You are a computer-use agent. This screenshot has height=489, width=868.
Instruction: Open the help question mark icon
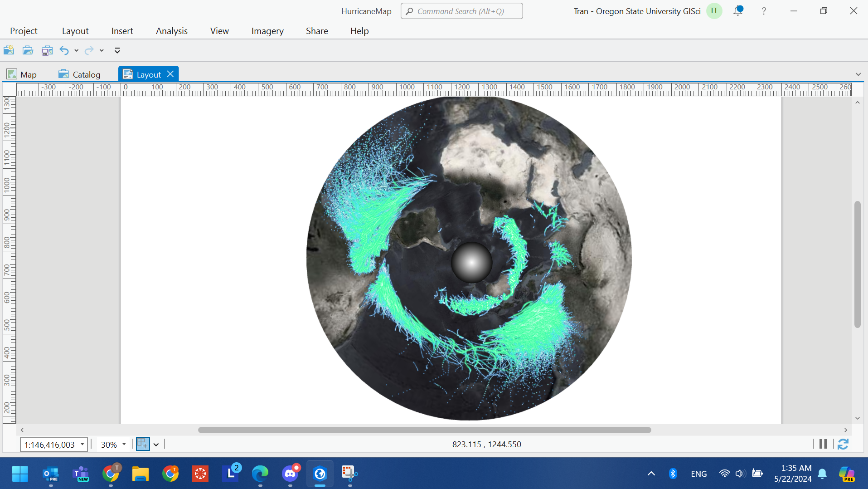(x=764, y=11)
